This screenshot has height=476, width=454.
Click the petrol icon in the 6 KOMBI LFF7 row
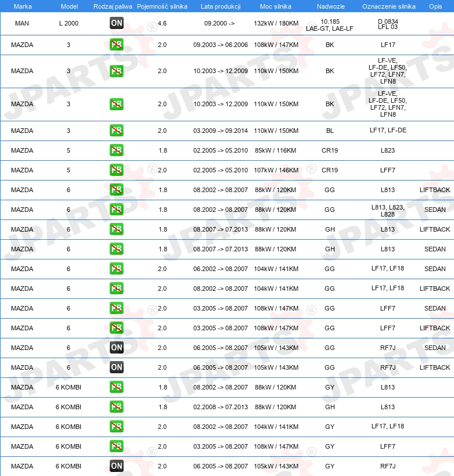coord(117,446)
